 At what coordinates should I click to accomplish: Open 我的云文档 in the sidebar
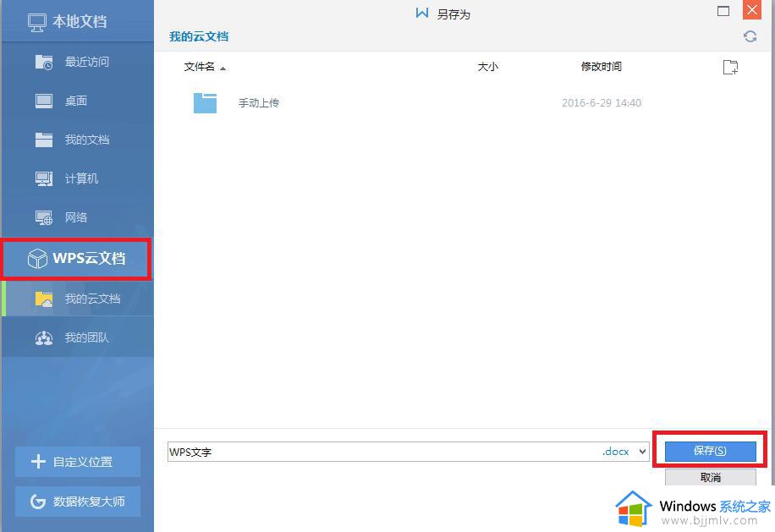pos(78,299)
